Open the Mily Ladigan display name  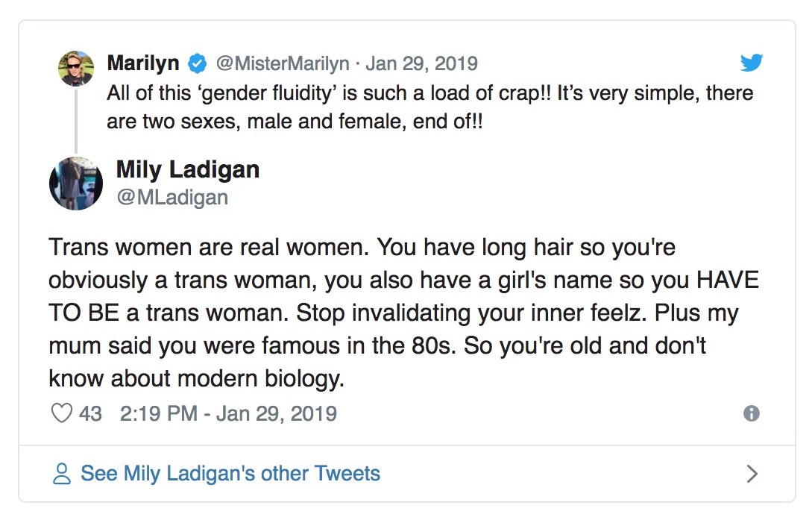pos(187,169)
